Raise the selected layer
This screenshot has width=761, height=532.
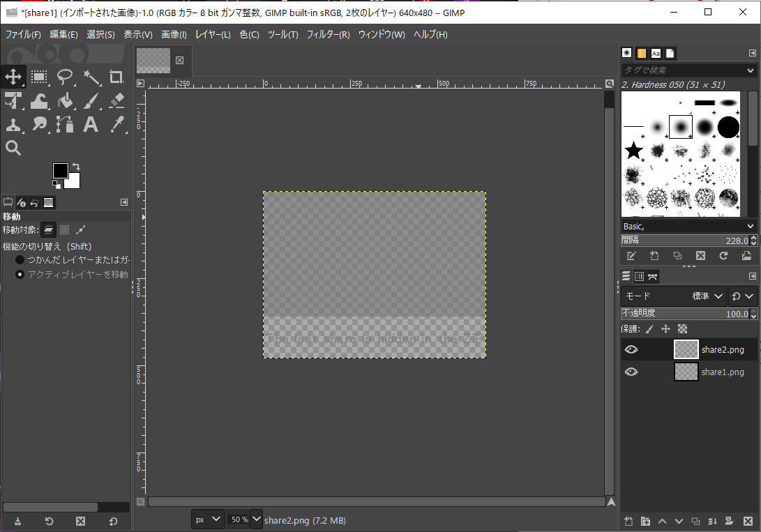point(662,522)
